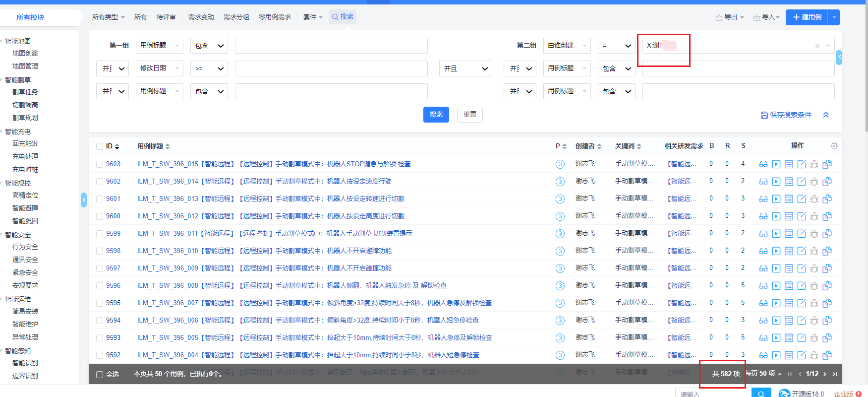Viewport: 868px width, 397px height.
Task: View results list icon for case 9595
Action: 789,303
